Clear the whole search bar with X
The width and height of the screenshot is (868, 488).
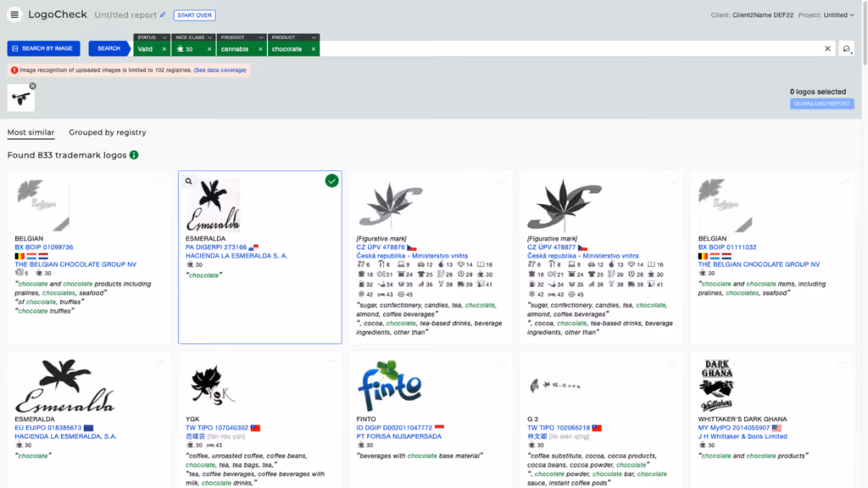click(x=827, y=48)
